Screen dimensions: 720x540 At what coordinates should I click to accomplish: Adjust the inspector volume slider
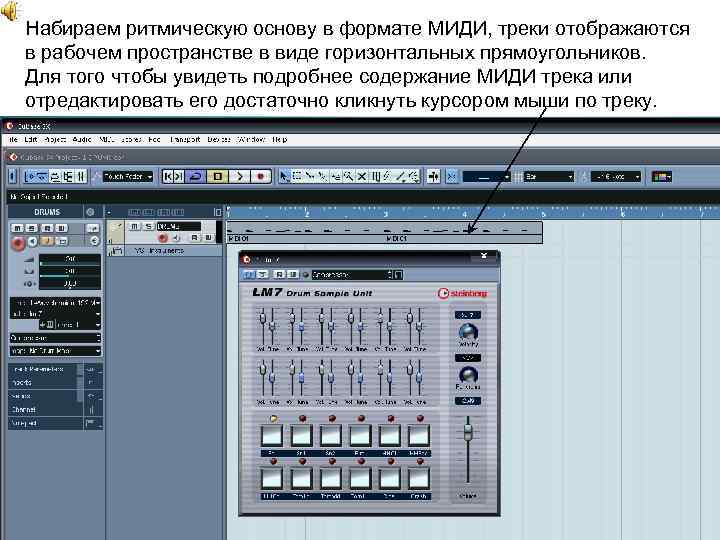point(70,259)
